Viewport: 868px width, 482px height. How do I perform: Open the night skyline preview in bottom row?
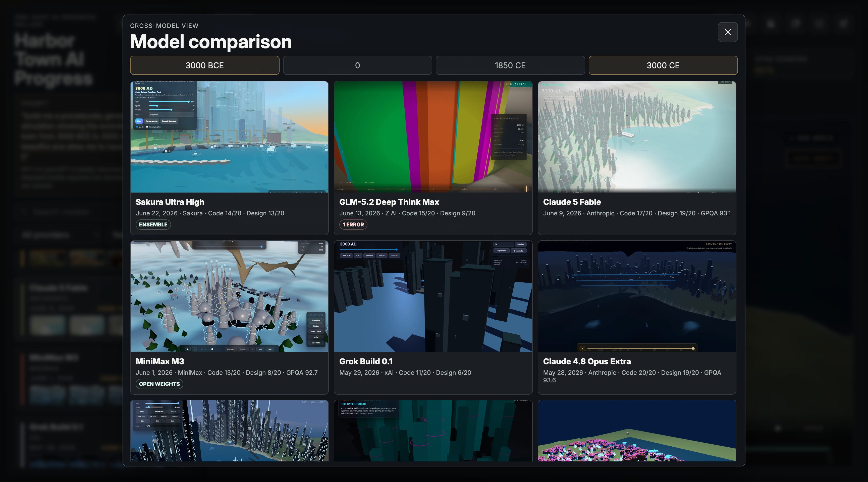[x=229, y=431]
